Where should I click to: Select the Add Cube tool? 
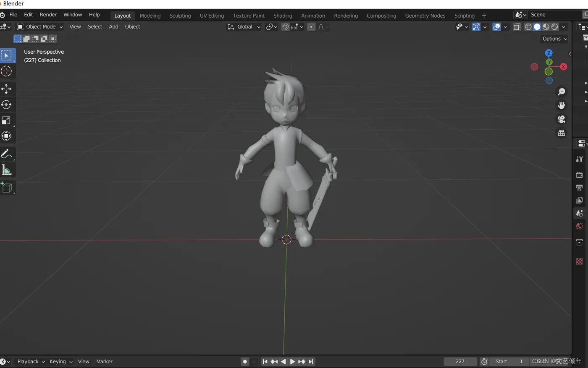pyautogui.click(x=6, y=187)
